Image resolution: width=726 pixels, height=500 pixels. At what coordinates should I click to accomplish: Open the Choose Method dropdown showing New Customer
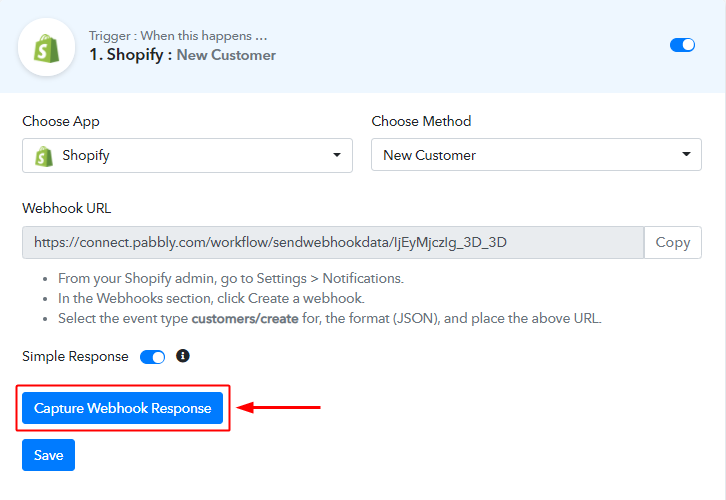[536, 154]
